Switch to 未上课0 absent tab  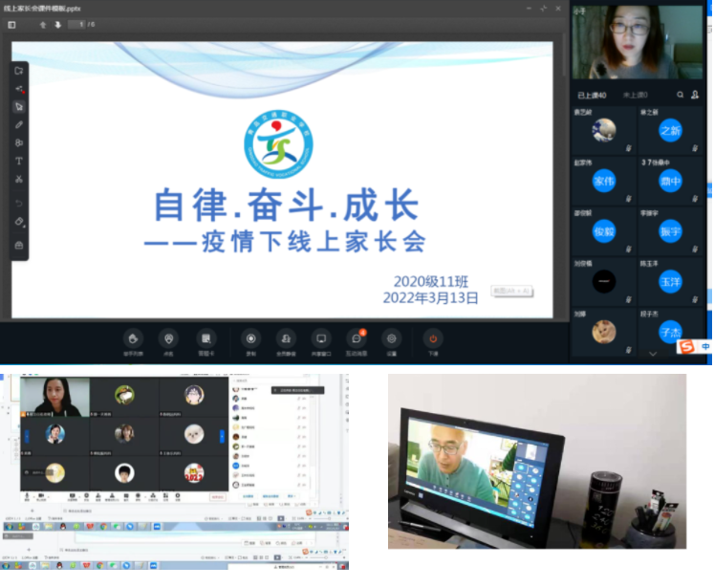636,96
